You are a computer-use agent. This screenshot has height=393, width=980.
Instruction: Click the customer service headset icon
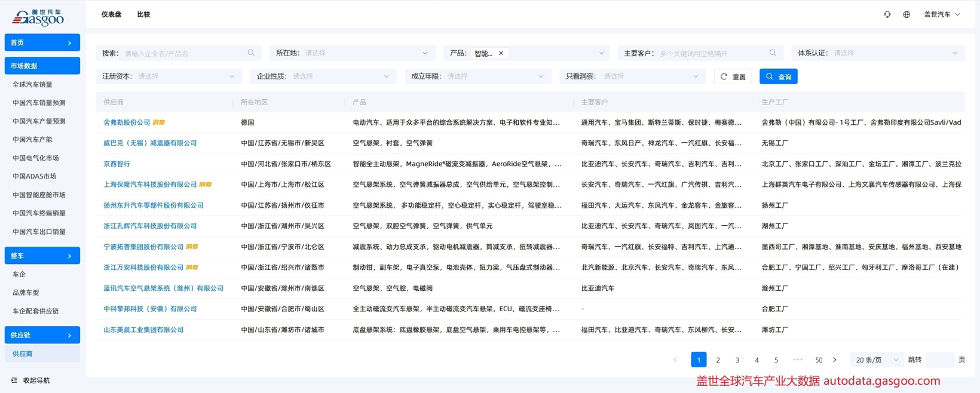point(887,14)
